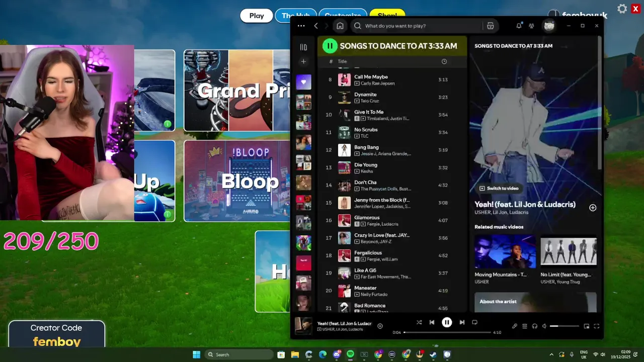Sort tracks by duration clock icon
This screenshot has width=644, height=362.
point(444,61)
